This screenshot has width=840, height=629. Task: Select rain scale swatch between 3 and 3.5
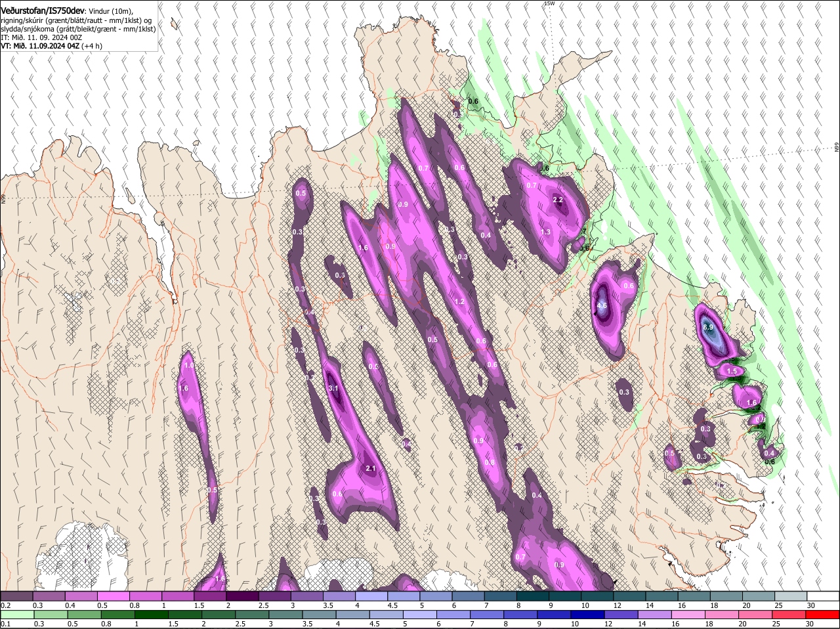pos(286,615)
